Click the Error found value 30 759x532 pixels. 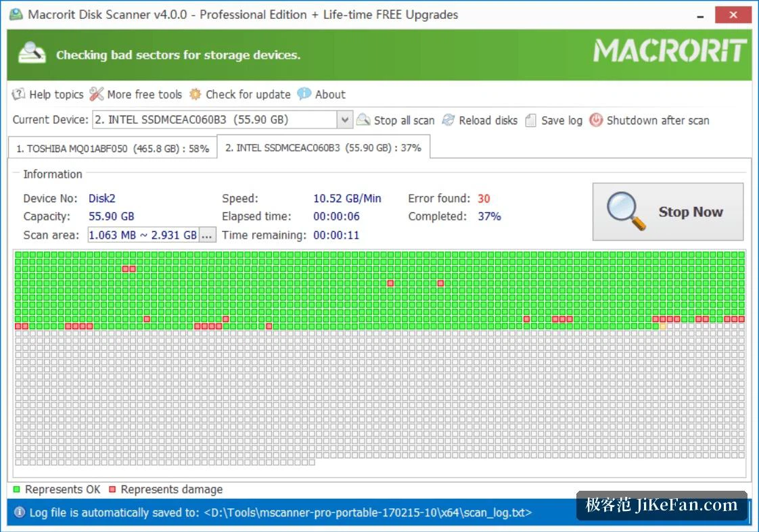[x=484, y=198]
